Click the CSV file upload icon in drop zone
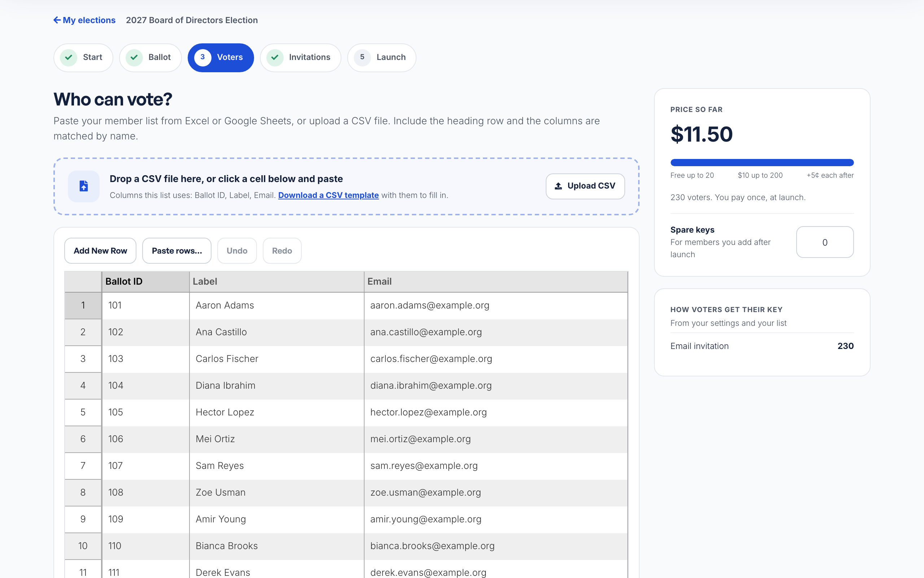Screen dimensions: 924x578 (x=84, y=186)
